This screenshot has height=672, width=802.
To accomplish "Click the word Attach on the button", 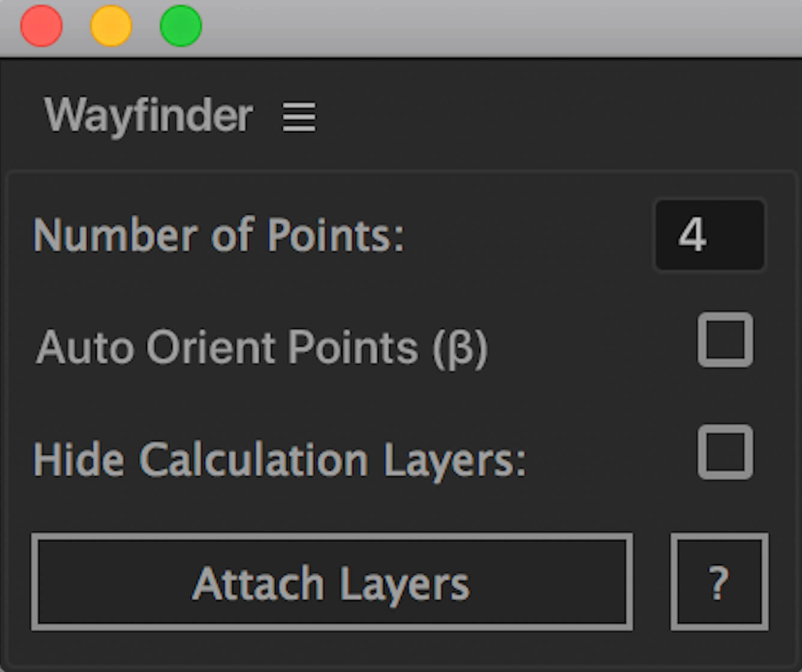I will click(258, 583).
